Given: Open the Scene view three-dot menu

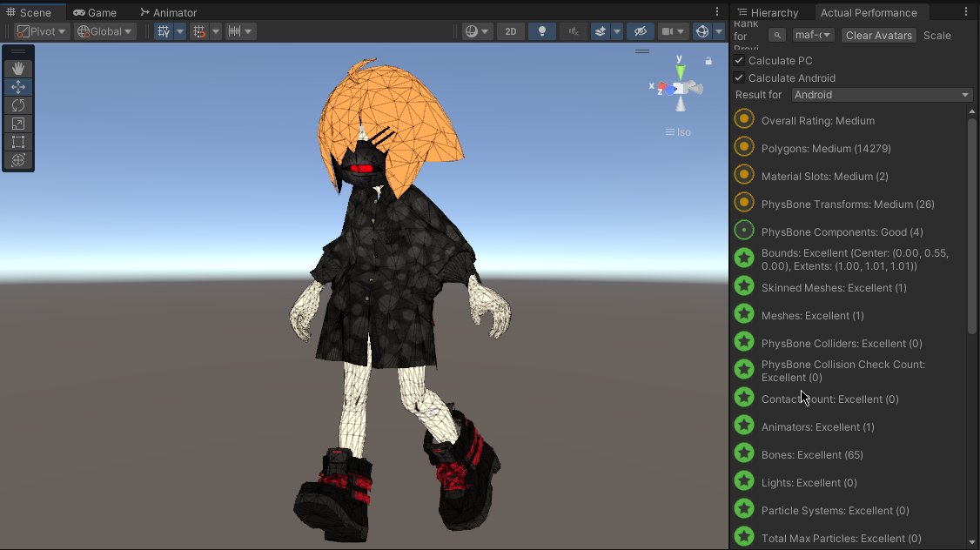Looking at the screenshot, I should [717, 12].
